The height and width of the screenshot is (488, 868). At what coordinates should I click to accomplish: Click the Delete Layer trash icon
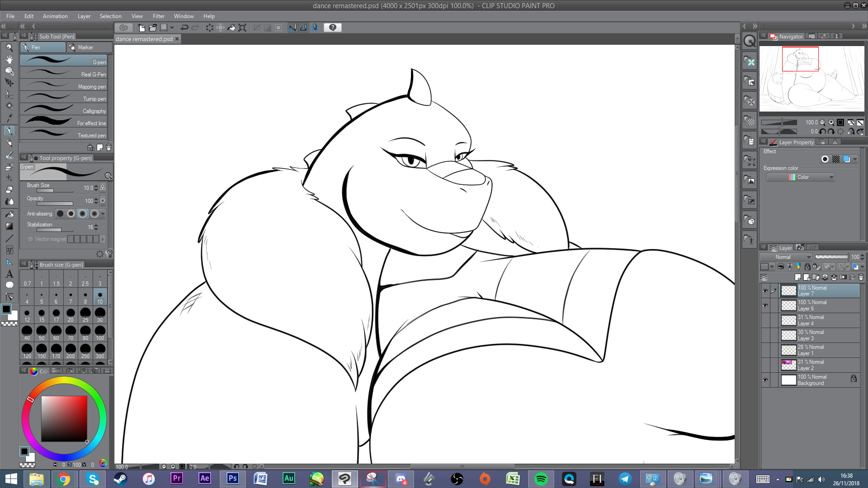coord(861,277)
